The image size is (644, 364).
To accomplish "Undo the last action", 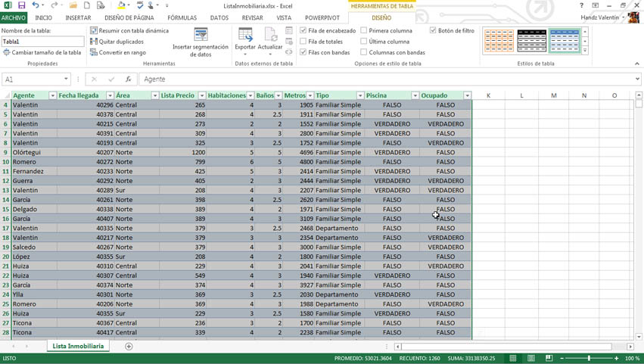I will click(35, 5).
